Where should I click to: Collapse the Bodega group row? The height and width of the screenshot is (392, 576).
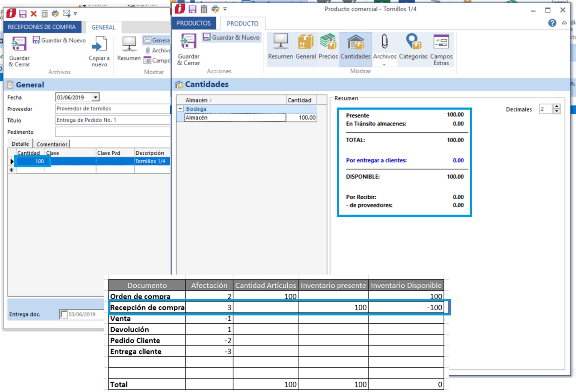tap(180, 109)
